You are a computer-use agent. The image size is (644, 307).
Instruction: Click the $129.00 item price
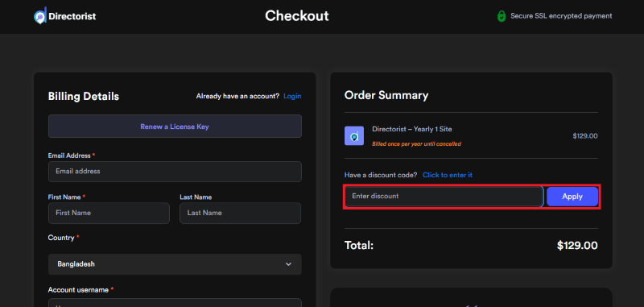coord(585,136)
